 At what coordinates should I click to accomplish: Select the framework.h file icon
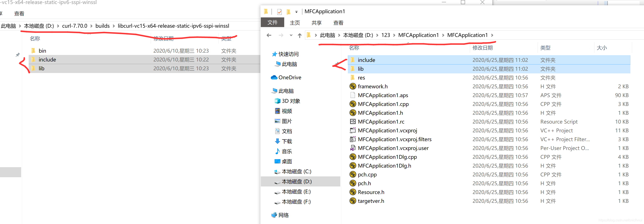[352, 86]
